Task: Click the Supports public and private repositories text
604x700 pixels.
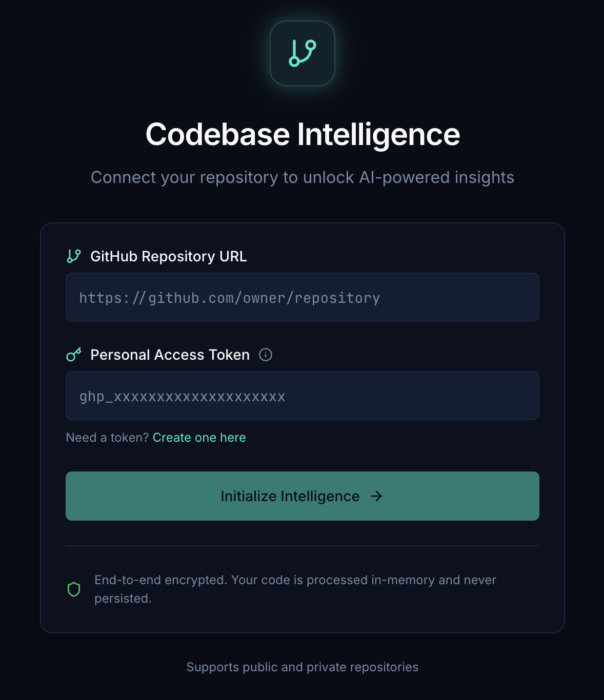Action: pyautogui.click(x=302, y=667)
